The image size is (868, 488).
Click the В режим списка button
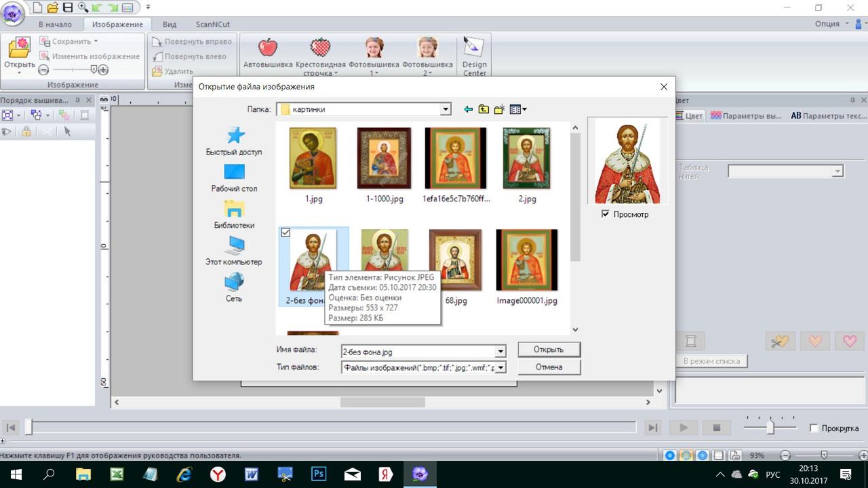pyautogui.click(x=711, y=361)
